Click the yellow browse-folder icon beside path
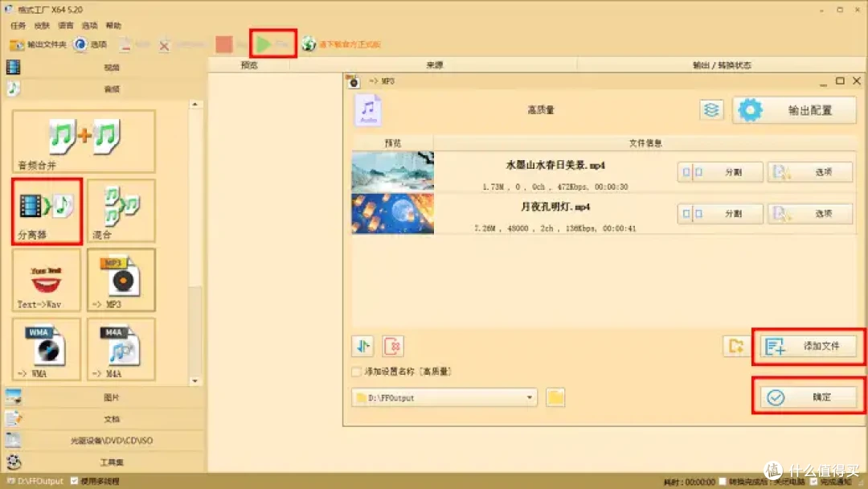This screenshot has height=489, width=868. (555, 397)
